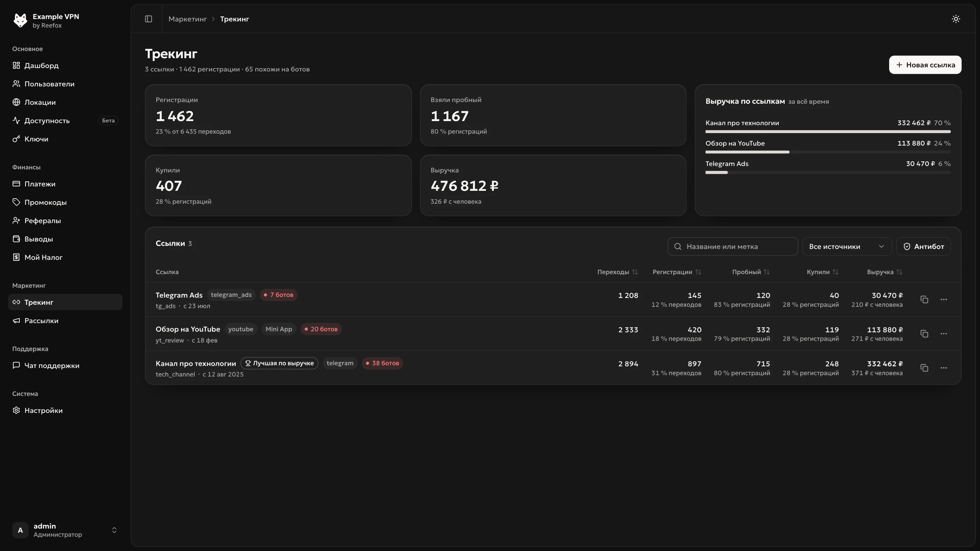
Task: Expand the Все источники dropdown
Action: pyautogui.click(x=847, y=246)
